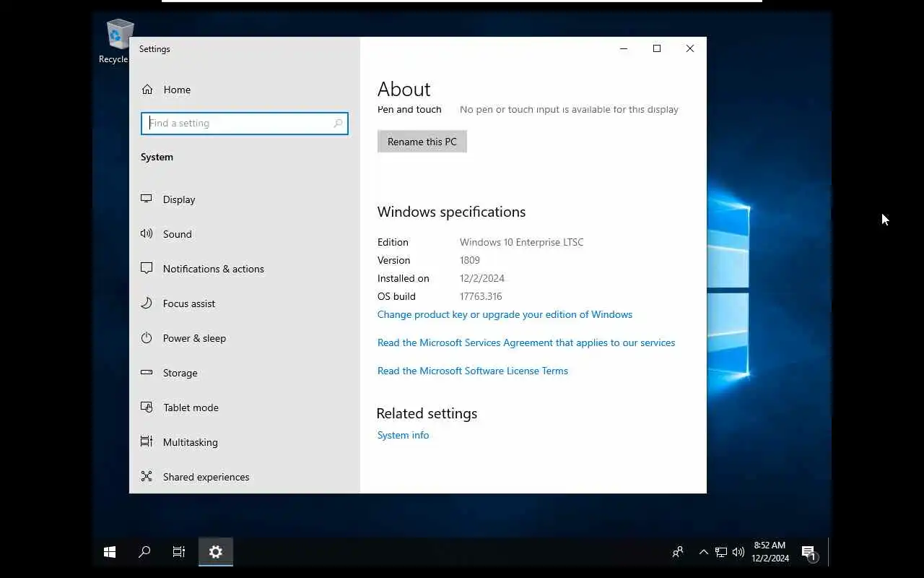Click the OS build value 17763.316
924x578 pixels.
481,296
